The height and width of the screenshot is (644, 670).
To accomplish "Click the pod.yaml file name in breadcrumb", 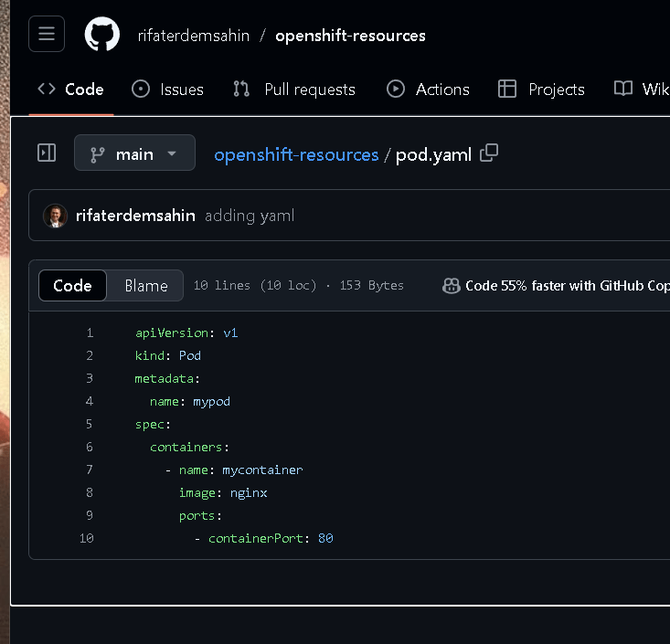I will pyautogui.click(x=433, y=154).
